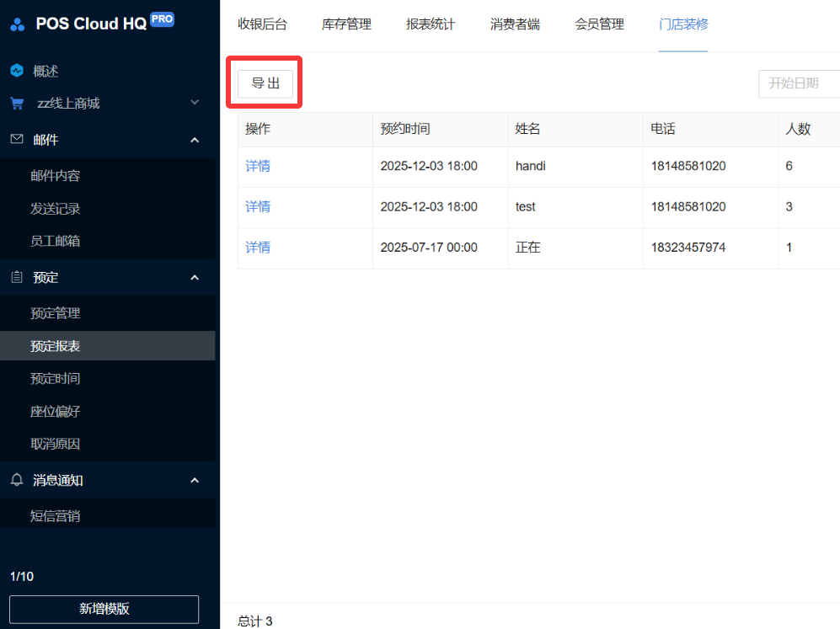This screenshot has height=629, width=840.
Task: Collapse the 预定 section chevron
Action: coord(195,277)
